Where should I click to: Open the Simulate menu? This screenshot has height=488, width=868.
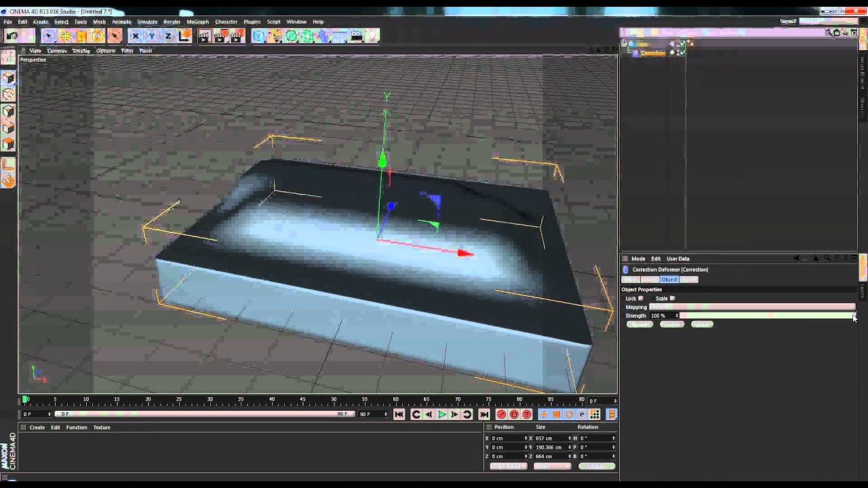[x=147, y=22]
